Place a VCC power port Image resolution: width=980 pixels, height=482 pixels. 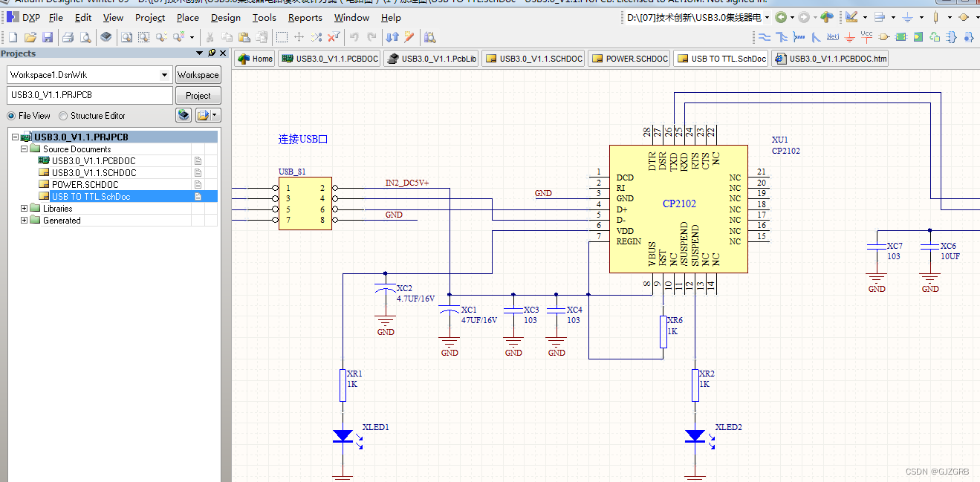click(866, 36)
